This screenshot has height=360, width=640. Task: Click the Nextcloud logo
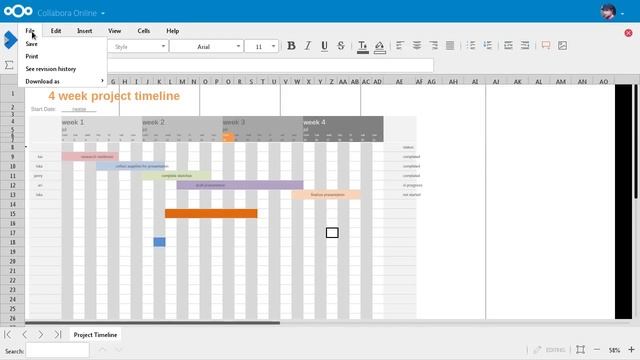pos(18,11)
